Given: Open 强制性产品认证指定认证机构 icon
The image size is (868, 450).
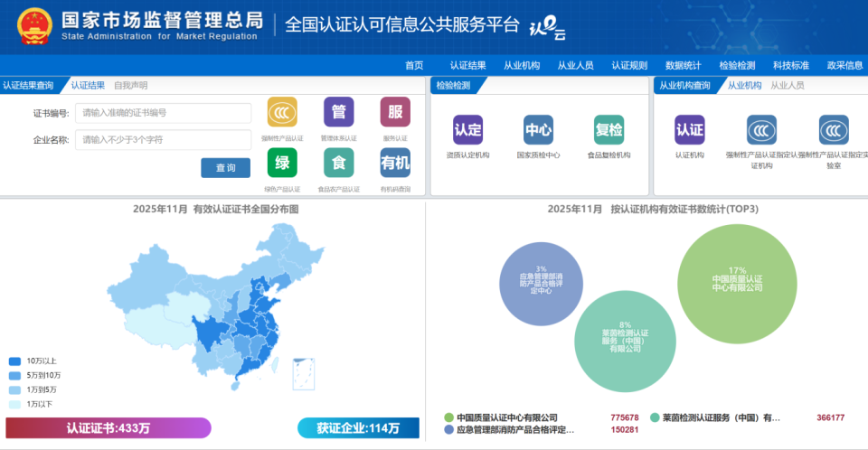Looking at the screenshot, I should coord(761,130).
